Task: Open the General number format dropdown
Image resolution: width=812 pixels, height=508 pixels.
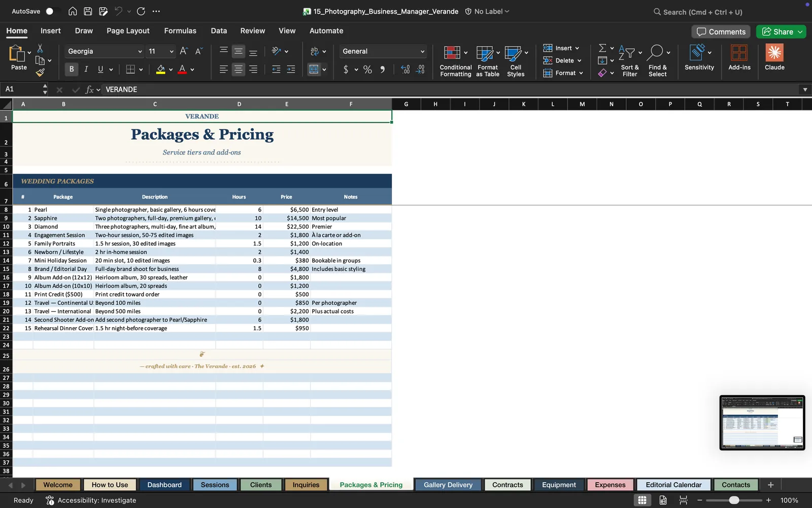Action: 422,51
